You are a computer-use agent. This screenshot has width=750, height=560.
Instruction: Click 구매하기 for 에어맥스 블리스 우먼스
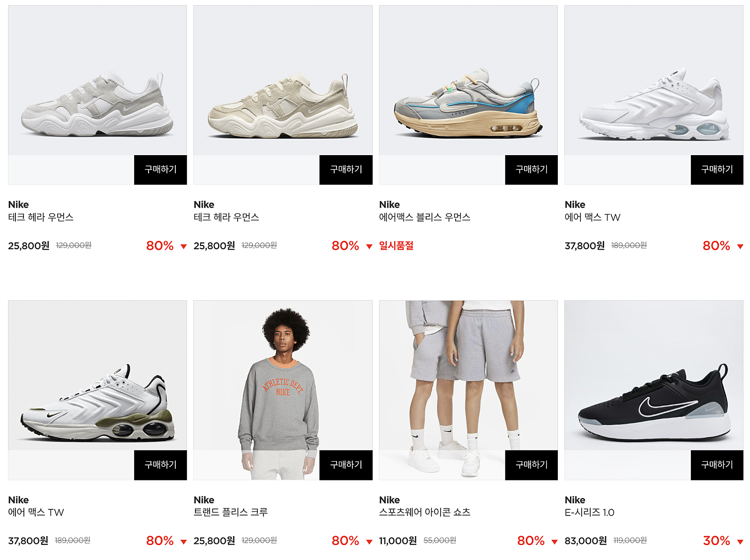532,170
